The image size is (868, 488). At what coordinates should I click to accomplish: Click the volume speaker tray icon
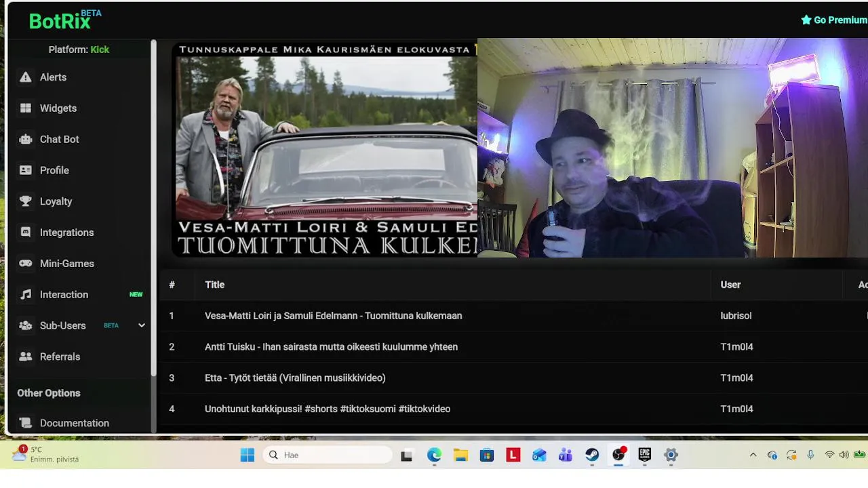tap(844, 455)
